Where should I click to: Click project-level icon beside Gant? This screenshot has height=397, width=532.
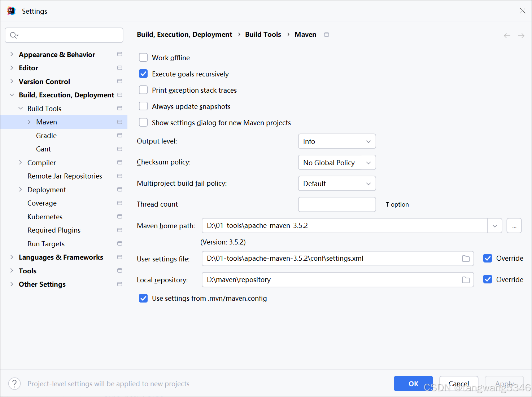click(120, 149)
